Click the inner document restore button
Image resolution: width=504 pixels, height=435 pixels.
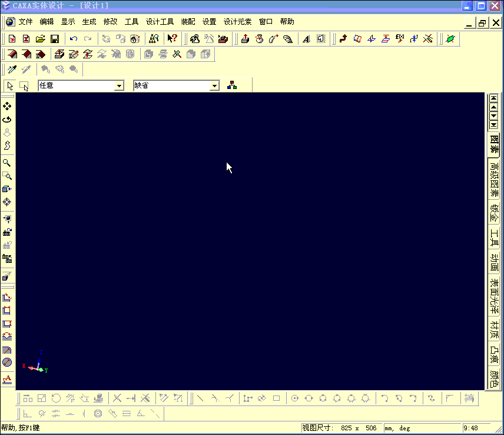tap(482, 23)
